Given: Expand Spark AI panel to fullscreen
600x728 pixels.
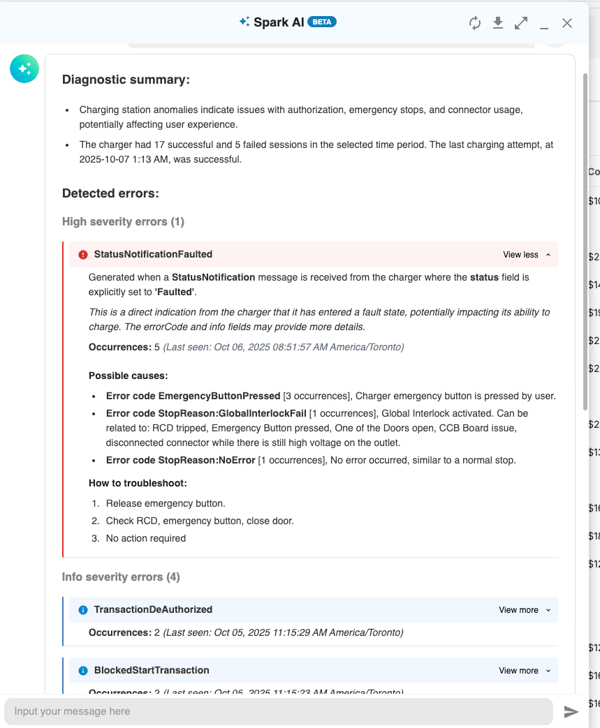Looking at the screenshot, I should (521, 23).
